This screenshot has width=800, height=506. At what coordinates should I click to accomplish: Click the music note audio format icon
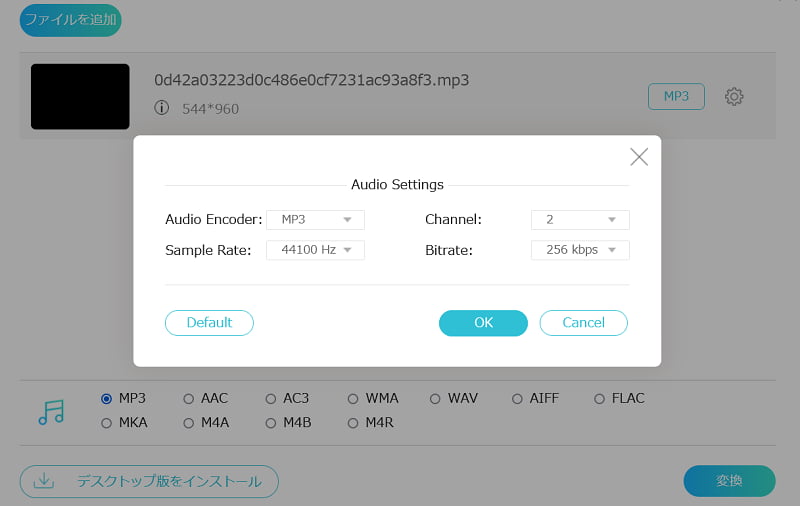[51, 411]
